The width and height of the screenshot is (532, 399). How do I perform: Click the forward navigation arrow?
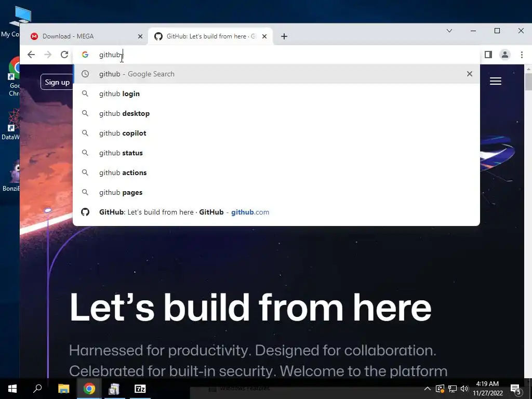[x=48, y=55]
